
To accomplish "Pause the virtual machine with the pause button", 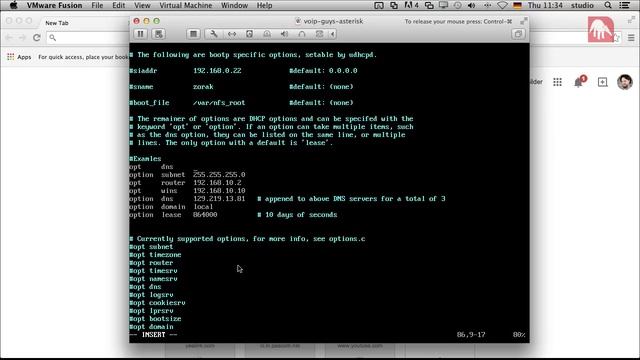I will [x=140, y=34].
